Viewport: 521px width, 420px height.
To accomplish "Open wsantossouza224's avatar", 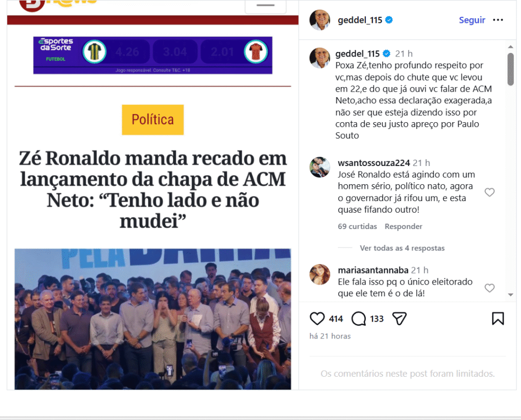I will 320,167.
